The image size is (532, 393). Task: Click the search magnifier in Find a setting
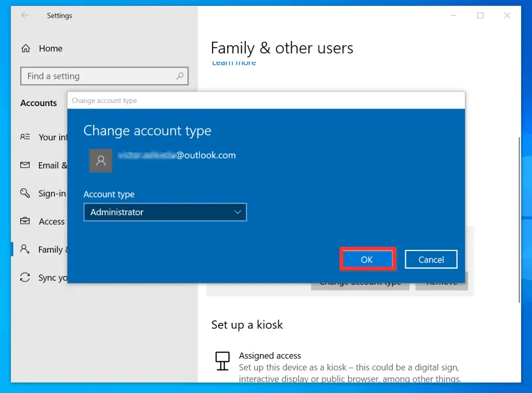coord(180,76)
